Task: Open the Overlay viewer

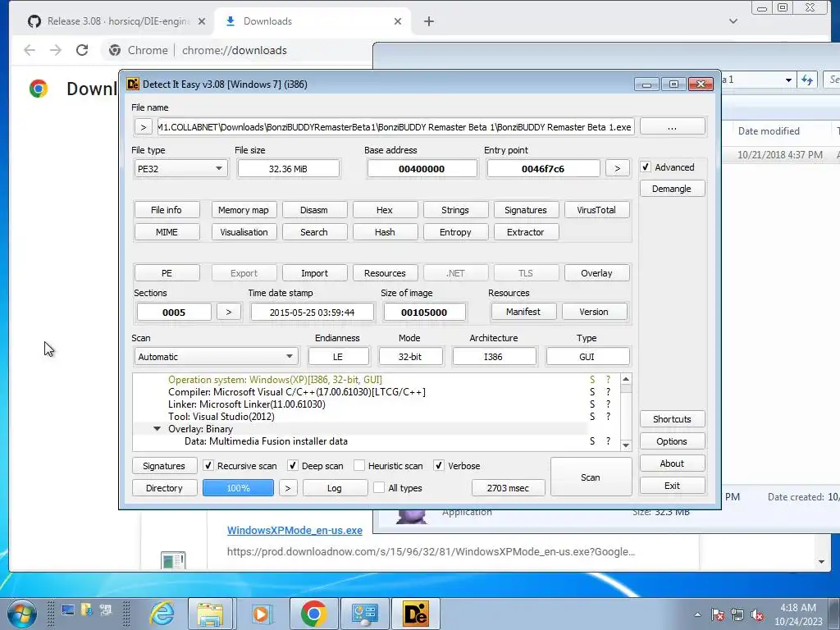Action: pos(596,272)
